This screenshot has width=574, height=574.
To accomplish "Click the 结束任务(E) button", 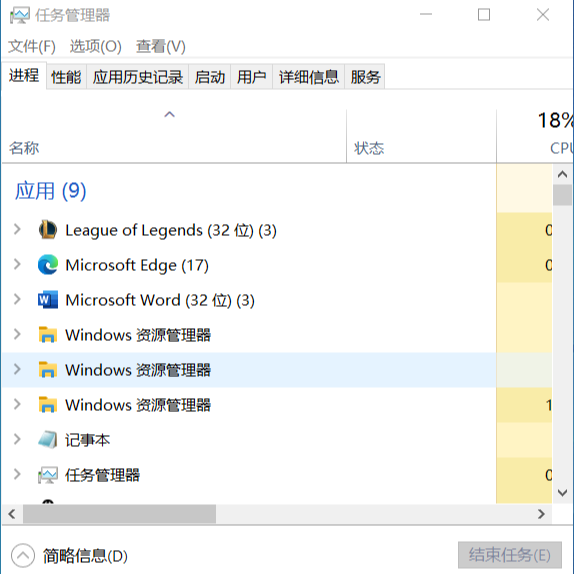I will pyautogui.click(x=510, y=555).
